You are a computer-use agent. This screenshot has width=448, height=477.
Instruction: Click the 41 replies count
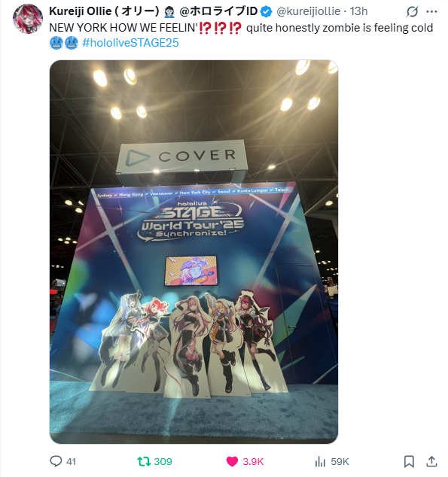71,461
